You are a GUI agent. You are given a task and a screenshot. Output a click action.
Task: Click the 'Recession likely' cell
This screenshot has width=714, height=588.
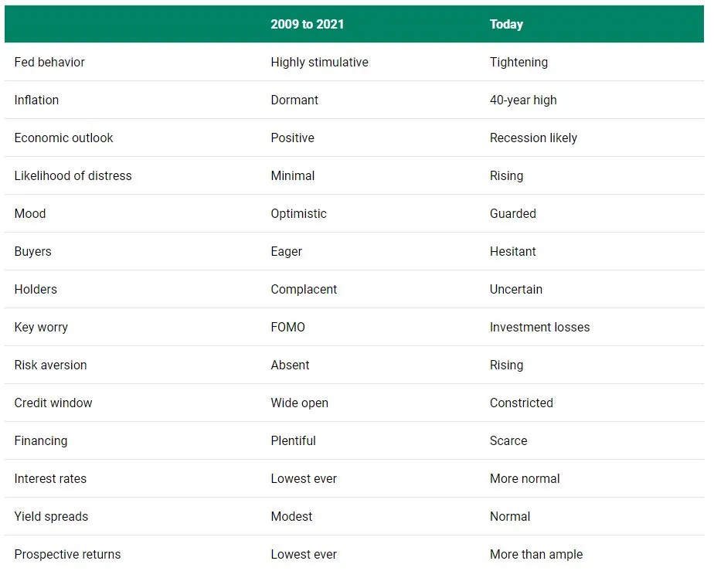click(x=533, y=138)
